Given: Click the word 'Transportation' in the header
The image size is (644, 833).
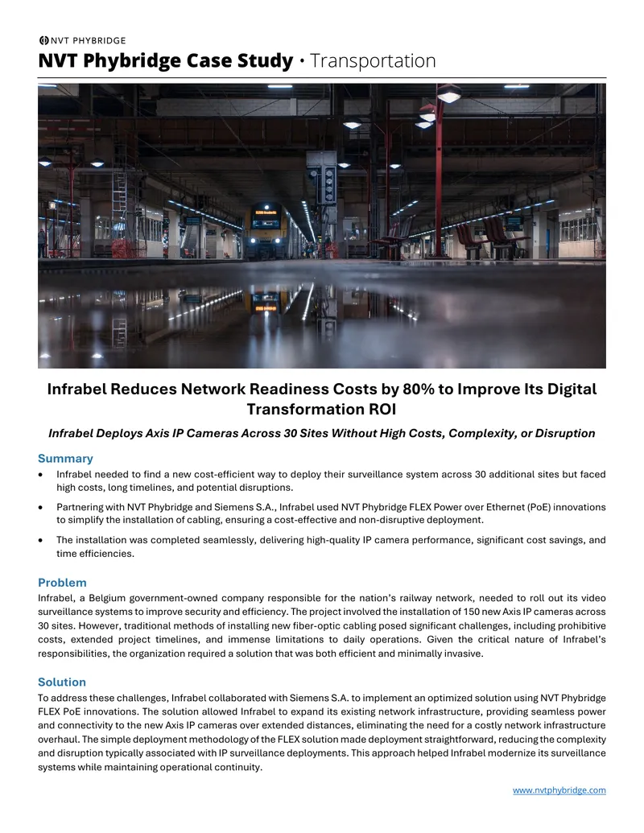Looking at the screenshot, I should click(373, 60).
